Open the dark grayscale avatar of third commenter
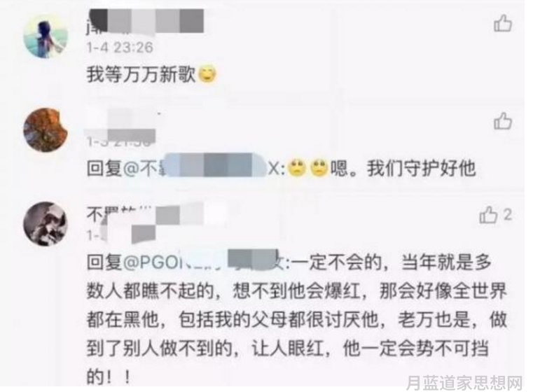533x392 pixels. click(46, 224)
